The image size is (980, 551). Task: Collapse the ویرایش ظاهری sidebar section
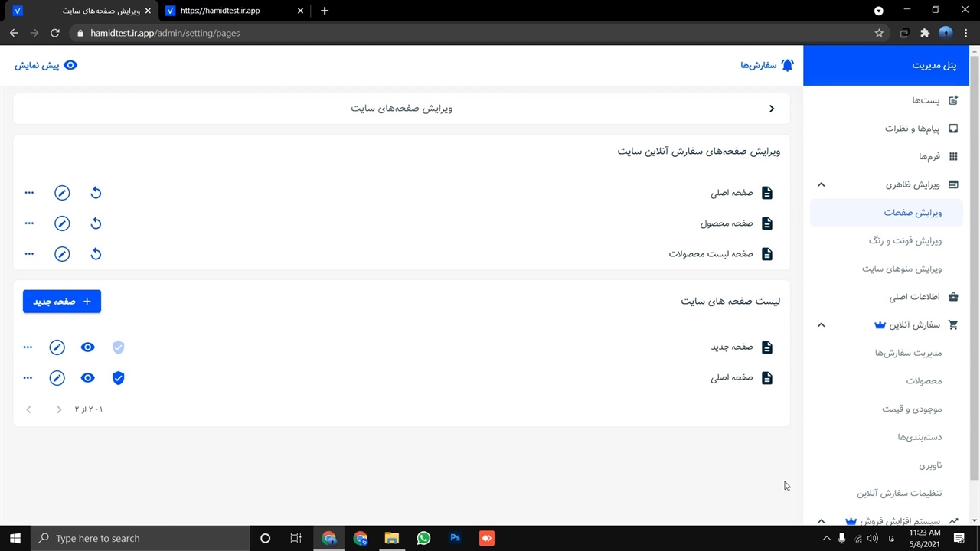[821, 184]
